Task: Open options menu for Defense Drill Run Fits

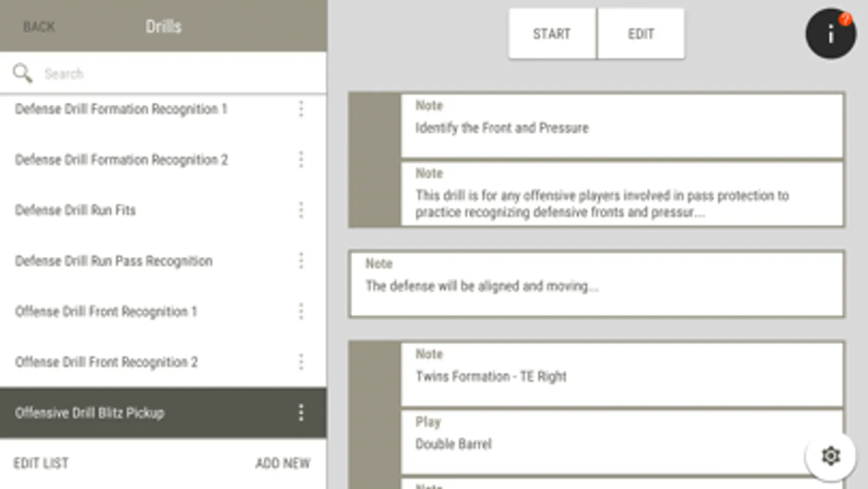Action: 301,210
